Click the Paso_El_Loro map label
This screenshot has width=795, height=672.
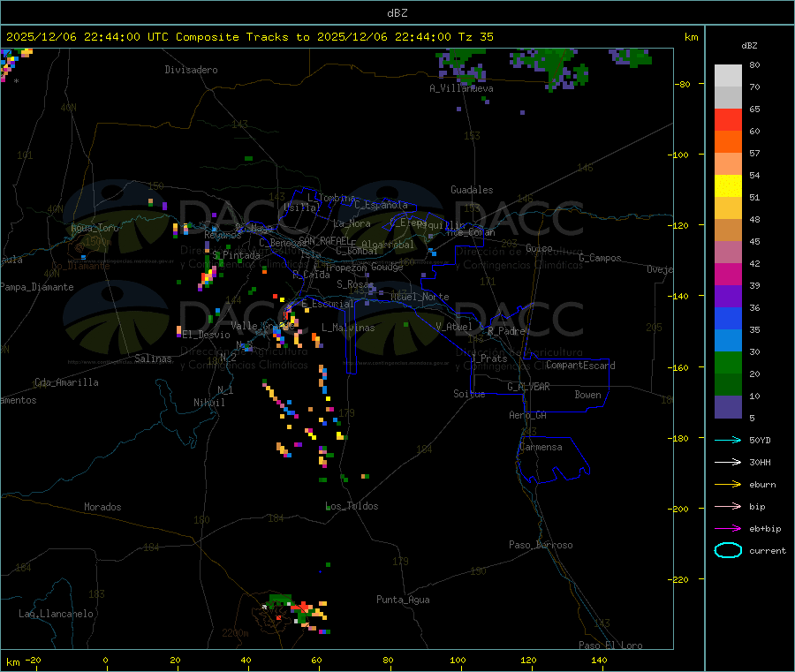[610, 646]
